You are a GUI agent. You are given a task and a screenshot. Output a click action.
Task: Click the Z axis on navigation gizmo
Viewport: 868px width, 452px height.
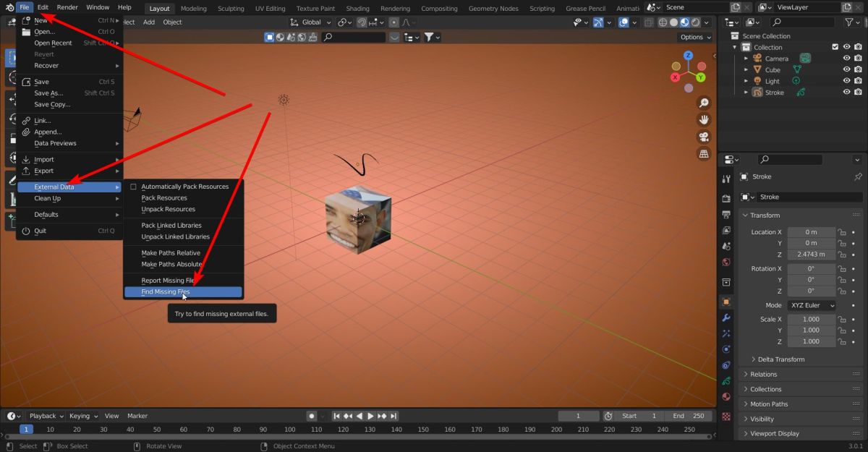[688, 56]
